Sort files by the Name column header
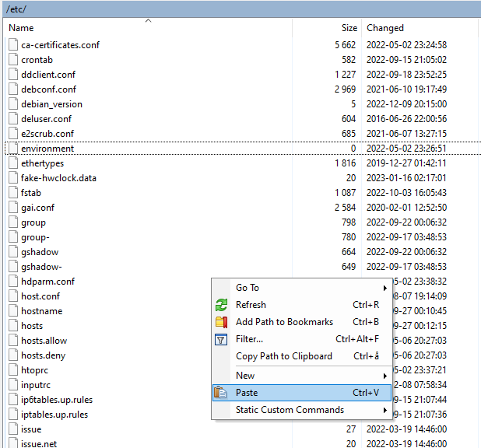Image resolution: width=481 pixels, height=448 pixels. point(22,28)
